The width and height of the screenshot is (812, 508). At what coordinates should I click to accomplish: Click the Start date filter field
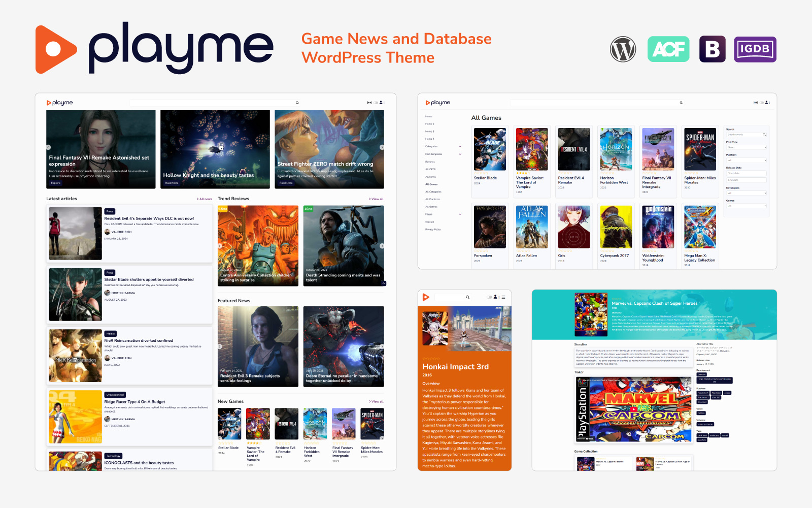[x=746, y=173]
